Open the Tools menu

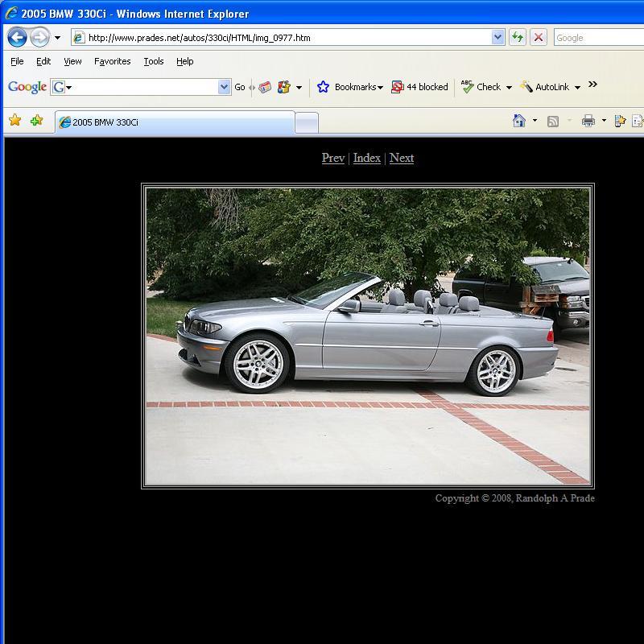tap(154, 61)
